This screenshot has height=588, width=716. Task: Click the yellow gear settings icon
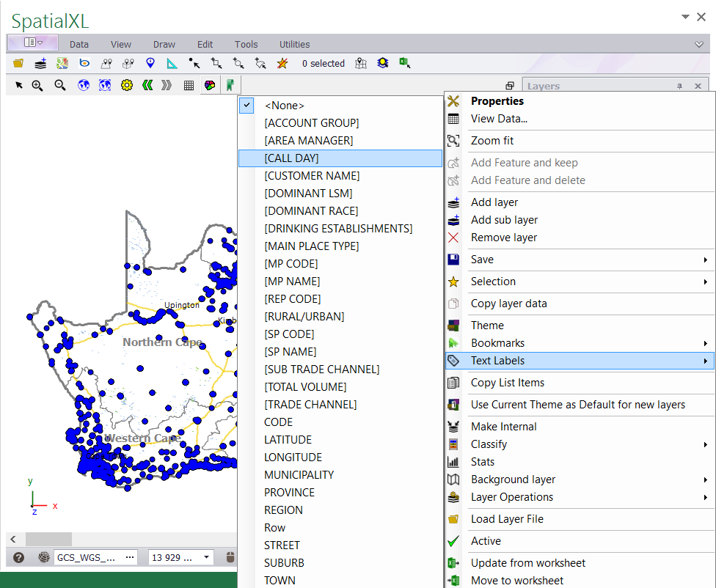coord(126,85)
